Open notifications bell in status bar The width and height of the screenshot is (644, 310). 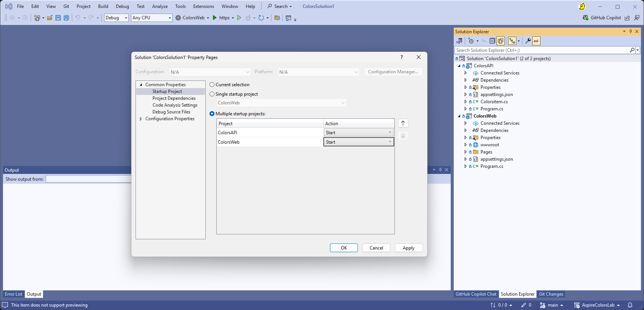[630, 305]
